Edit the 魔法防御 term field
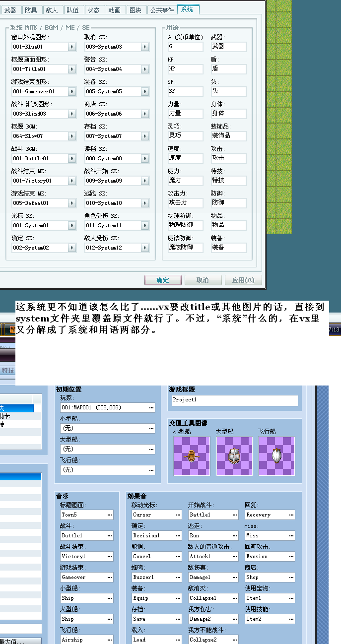This screenshot has width=341, height=644. pos(185,247)
